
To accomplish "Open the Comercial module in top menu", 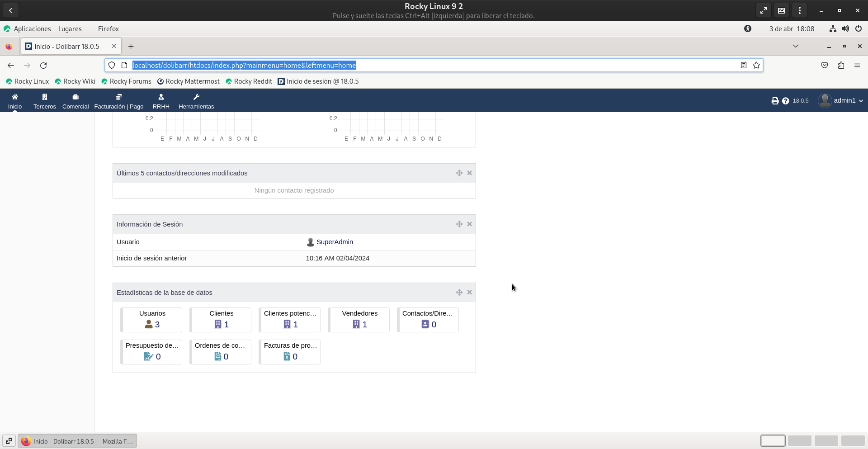I will click(75, 100).
